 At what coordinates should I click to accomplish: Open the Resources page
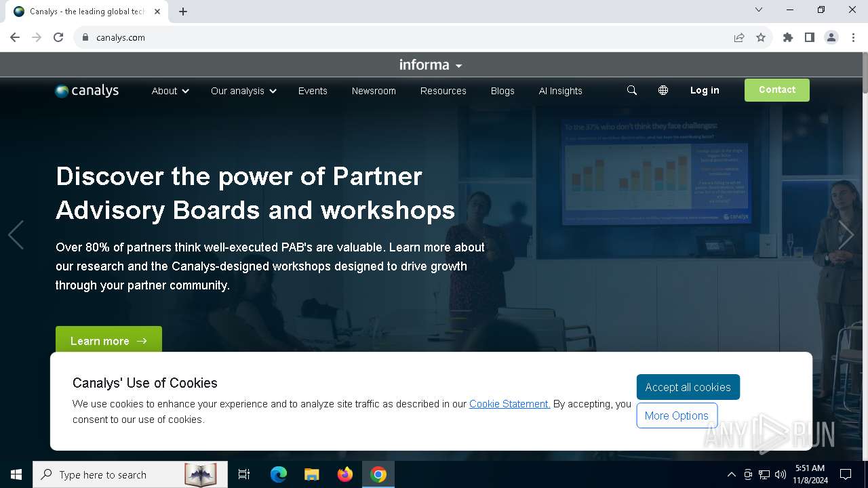(x=443, y=91)
